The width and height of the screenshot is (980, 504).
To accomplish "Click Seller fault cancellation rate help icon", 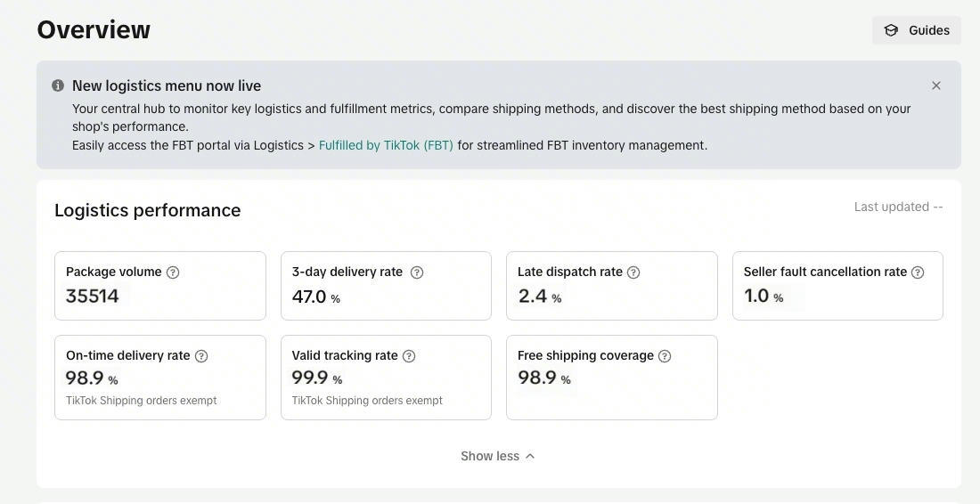I will pyautogui.click(x=918, y=272).
